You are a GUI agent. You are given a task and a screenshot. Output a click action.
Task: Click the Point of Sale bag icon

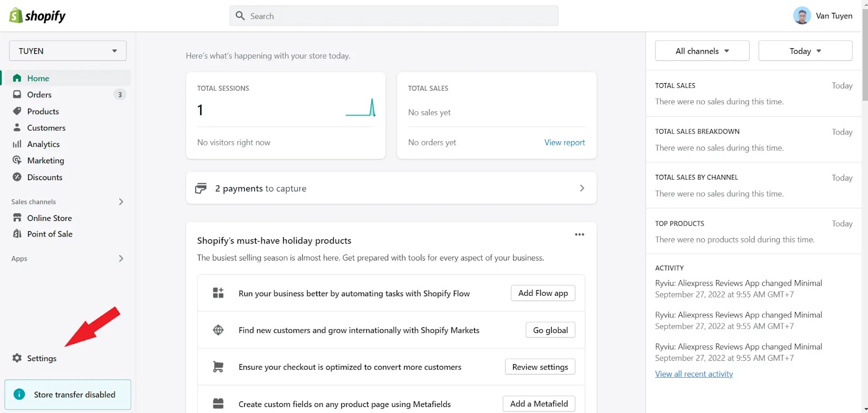click(17, 234)
